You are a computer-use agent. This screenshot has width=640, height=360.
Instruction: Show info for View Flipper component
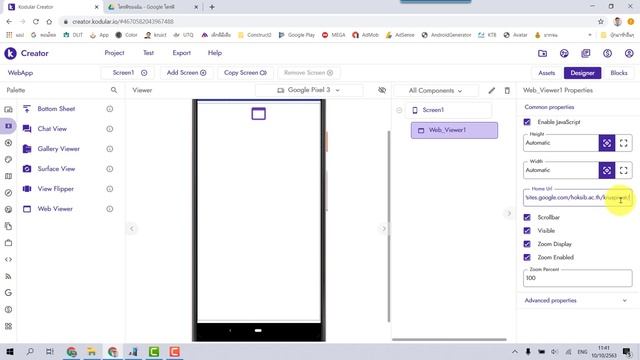[110, 189]
